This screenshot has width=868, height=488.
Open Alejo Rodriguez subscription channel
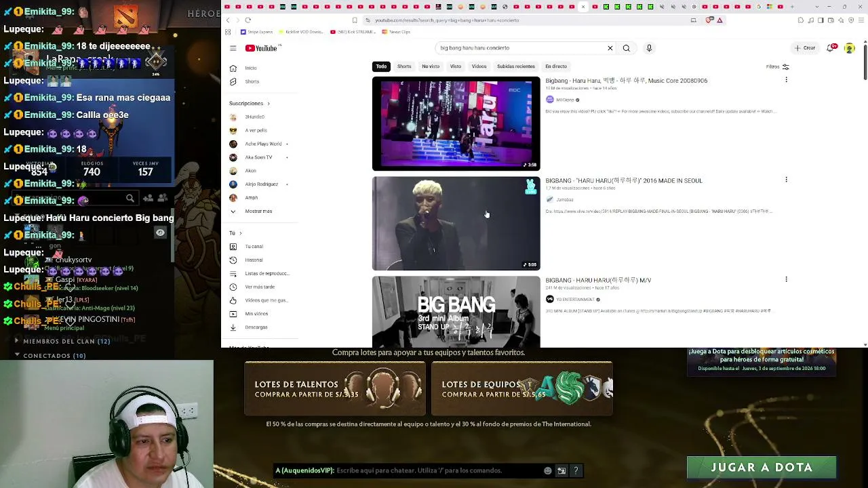coord(261,184)
